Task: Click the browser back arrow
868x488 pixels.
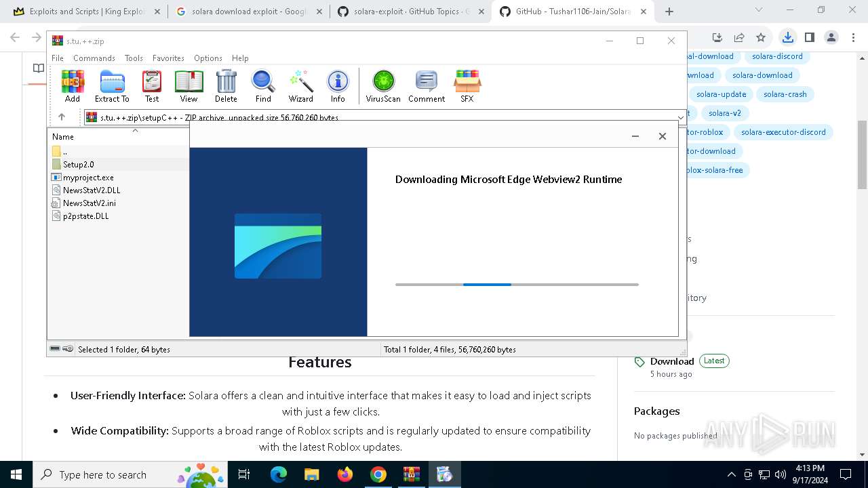Action: tap(15, 38)
